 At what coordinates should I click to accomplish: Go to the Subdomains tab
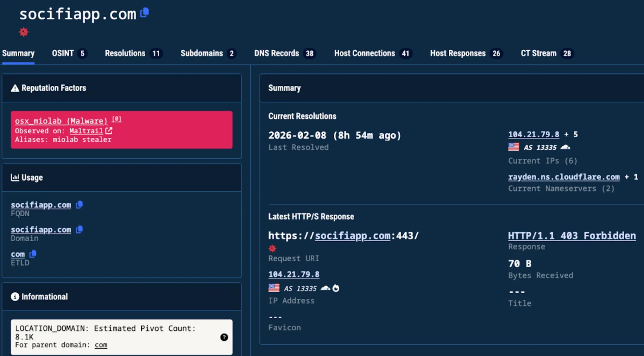click(207, 53)
